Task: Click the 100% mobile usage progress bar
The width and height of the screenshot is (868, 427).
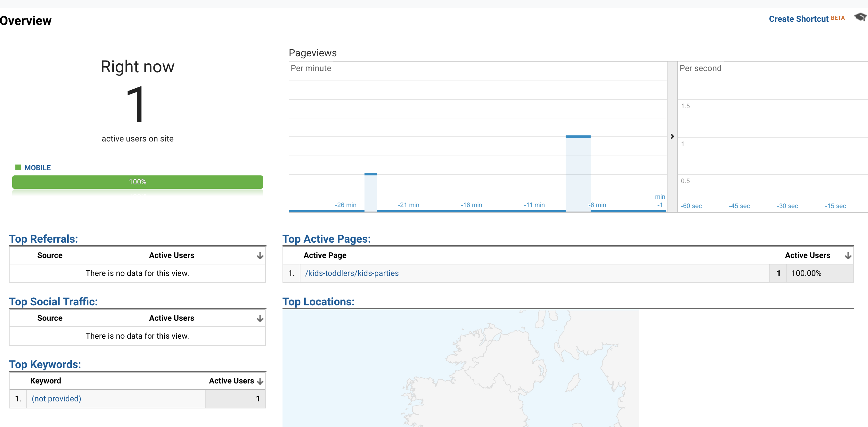Action: 137,182
